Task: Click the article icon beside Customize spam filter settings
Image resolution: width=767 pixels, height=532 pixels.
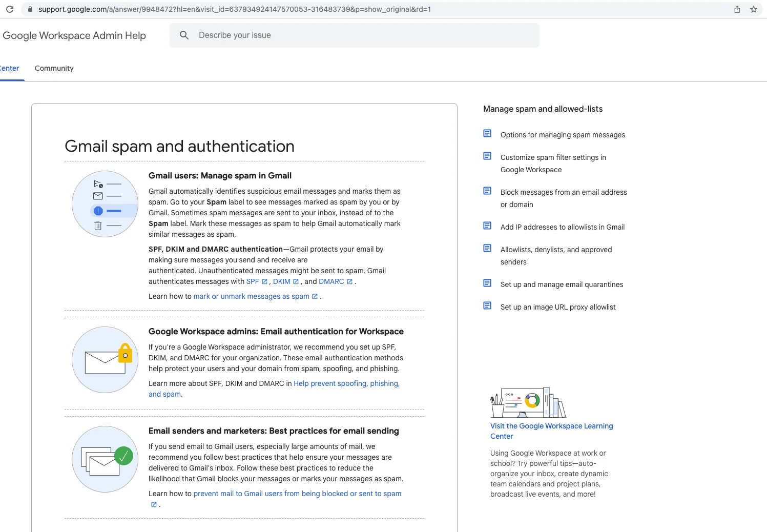Action: 487,156
